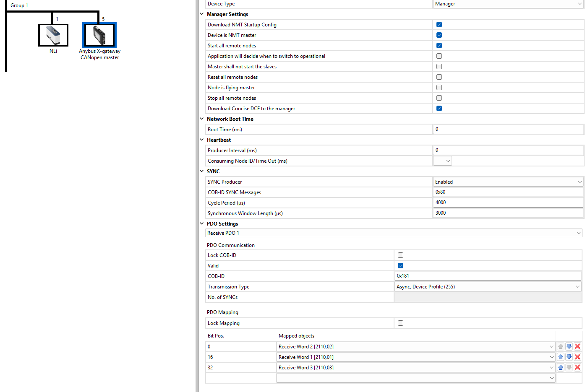Collapse the Heartbeat section

[202, 140]
